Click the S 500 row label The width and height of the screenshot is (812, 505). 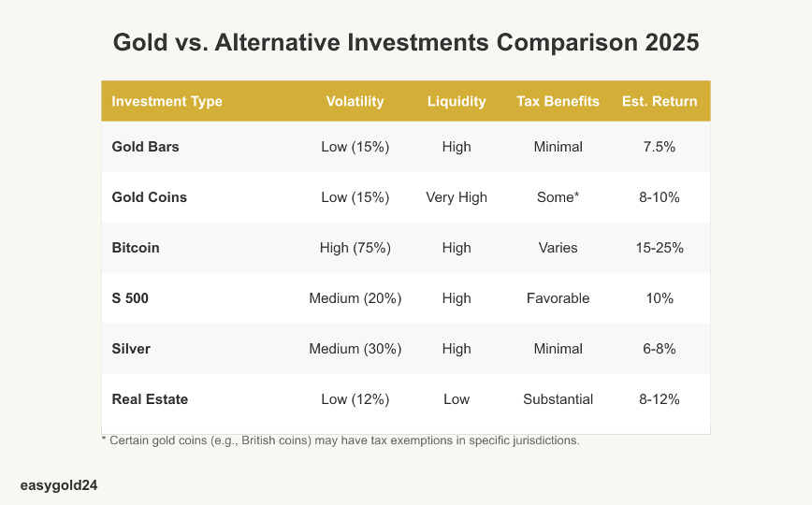132,298
